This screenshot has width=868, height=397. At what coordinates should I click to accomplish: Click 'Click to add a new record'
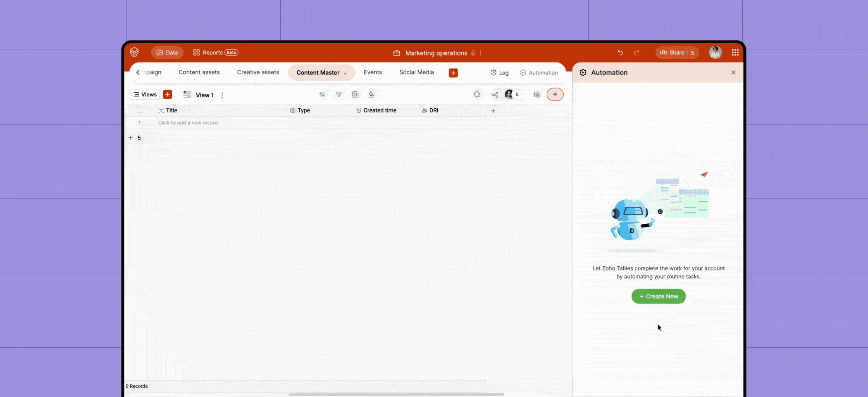(188, 122)
